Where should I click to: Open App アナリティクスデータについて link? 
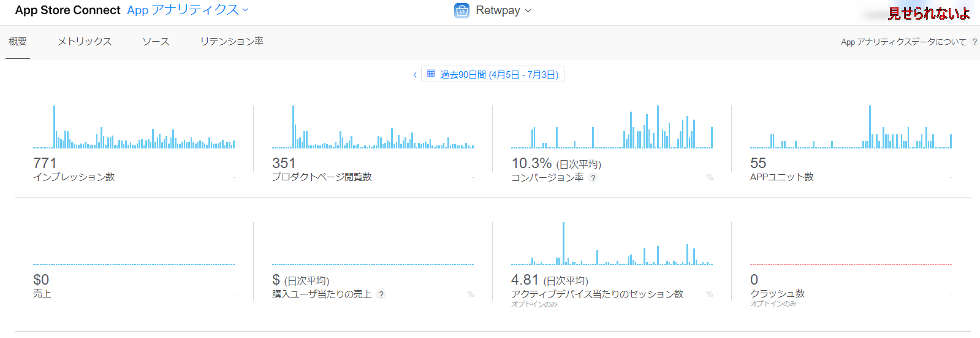903,42
